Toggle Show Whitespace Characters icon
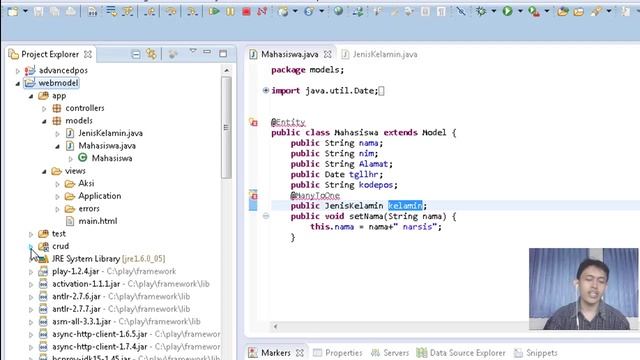Screen dimensions: 640x360 click(441, 11)
